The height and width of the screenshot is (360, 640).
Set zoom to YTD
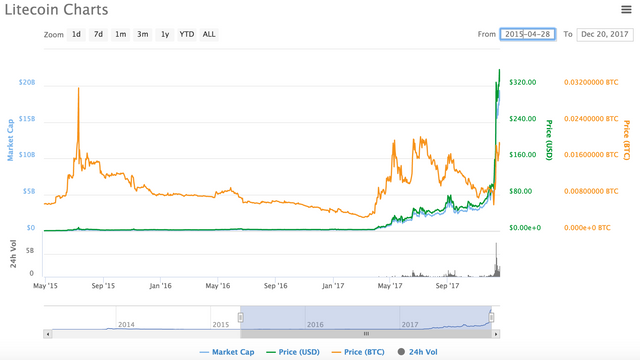tap(187, 34)
